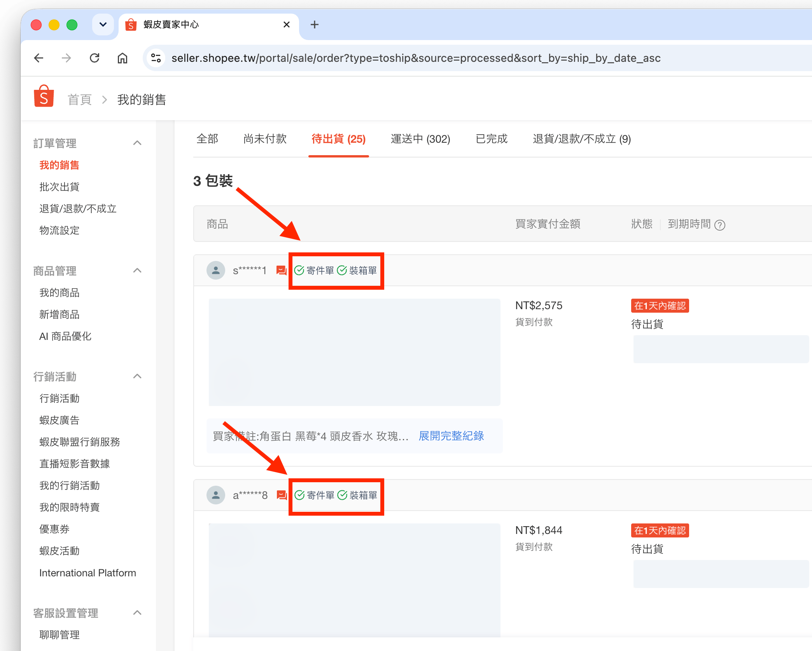Viewport: 812px width, 651px height.
Task: Open 物流設定 in sidebar
Action: (59, 231)
